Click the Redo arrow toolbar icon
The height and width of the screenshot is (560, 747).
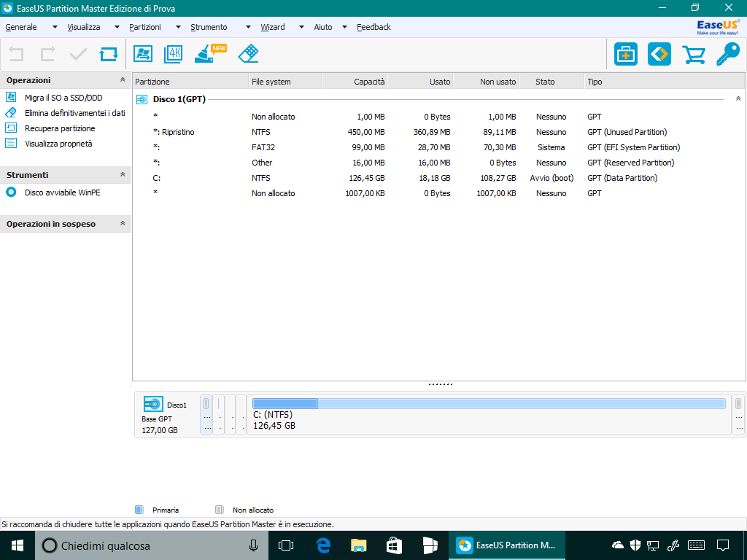tap(47, 54)
